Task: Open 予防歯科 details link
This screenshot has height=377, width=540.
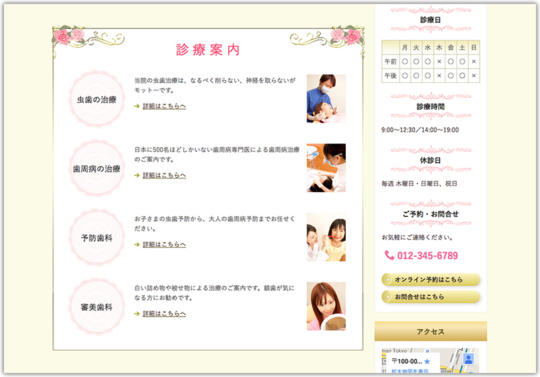Action: tap(164, 244)
